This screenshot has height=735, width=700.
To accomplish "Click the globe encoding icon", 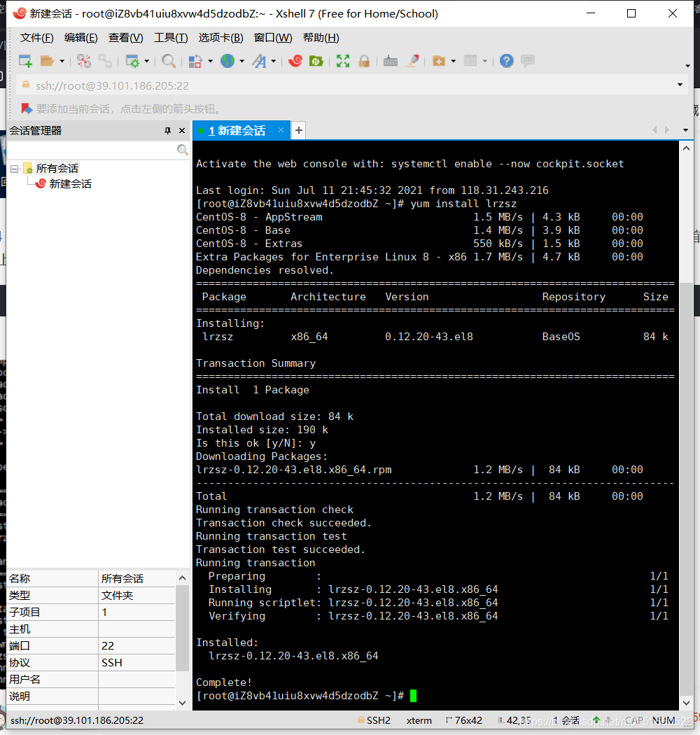I will [228, 61].
